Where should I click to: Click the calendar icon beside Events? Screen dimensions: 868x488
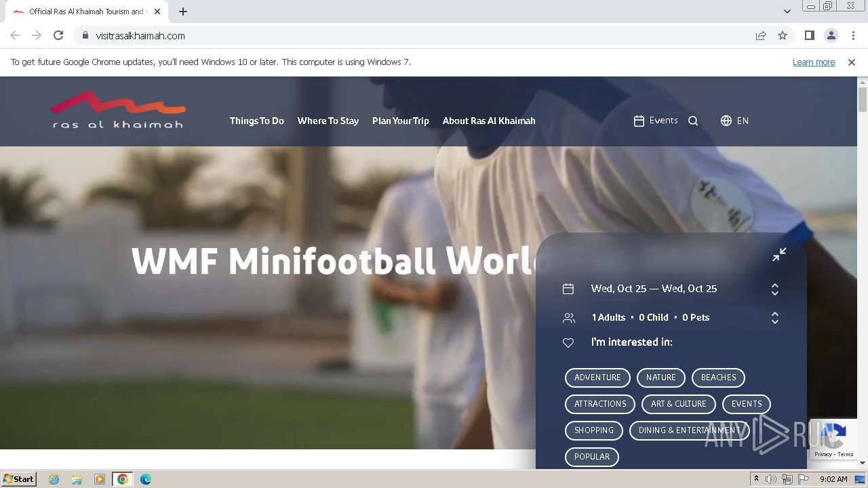pos(639,121)
